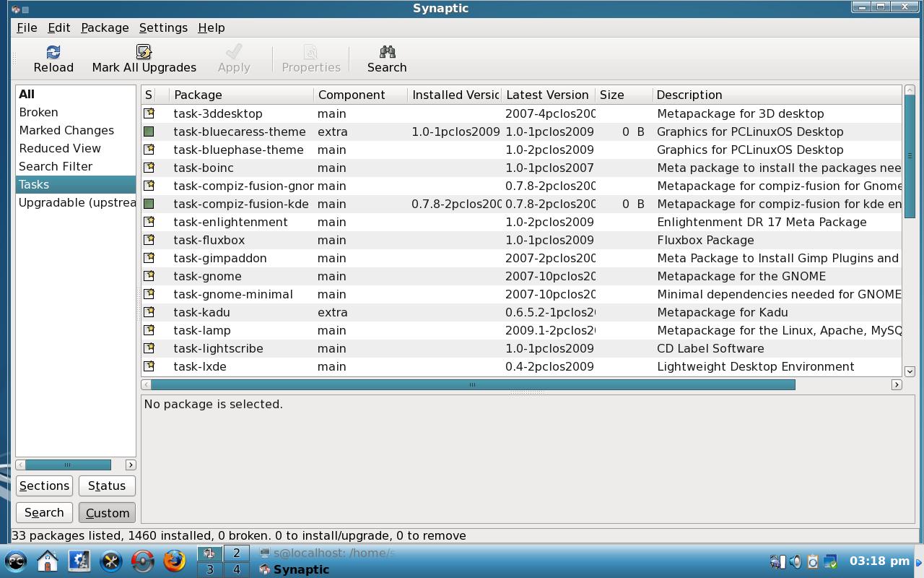Viewport: 924px width, 578px height.
Task: Open the File menu
Action: pos(27,27)
